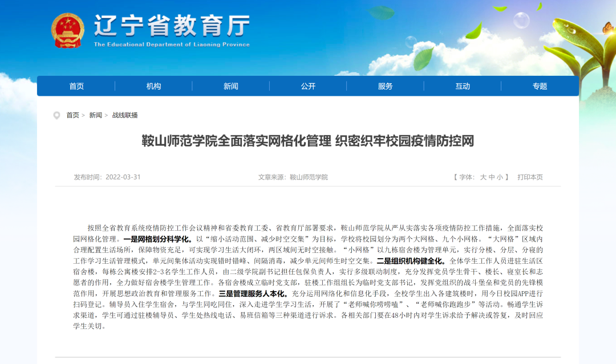Open the 首页 navigation tab
This screenshot has height=364, width=616.
[x=76, y=86]
